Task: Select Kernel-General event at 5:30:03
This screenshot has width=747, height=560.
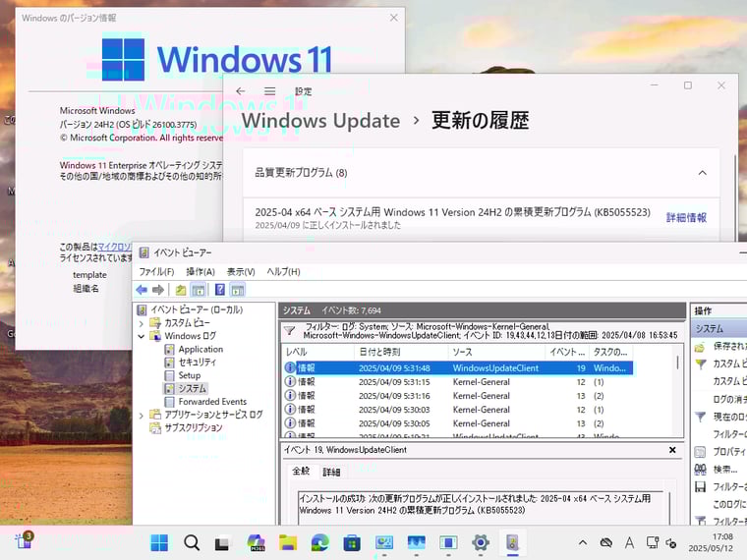Action: (x=458, y=410)
